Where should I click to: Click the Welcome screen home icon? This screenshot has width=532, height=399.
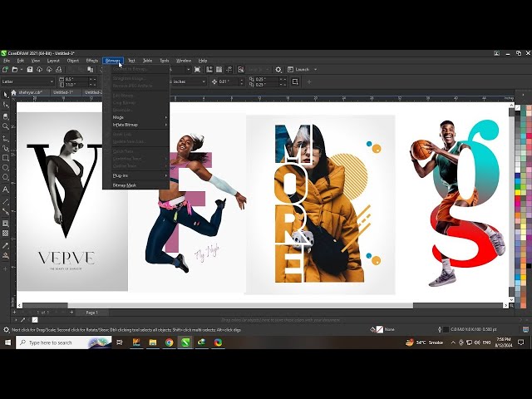coord(13,92)
